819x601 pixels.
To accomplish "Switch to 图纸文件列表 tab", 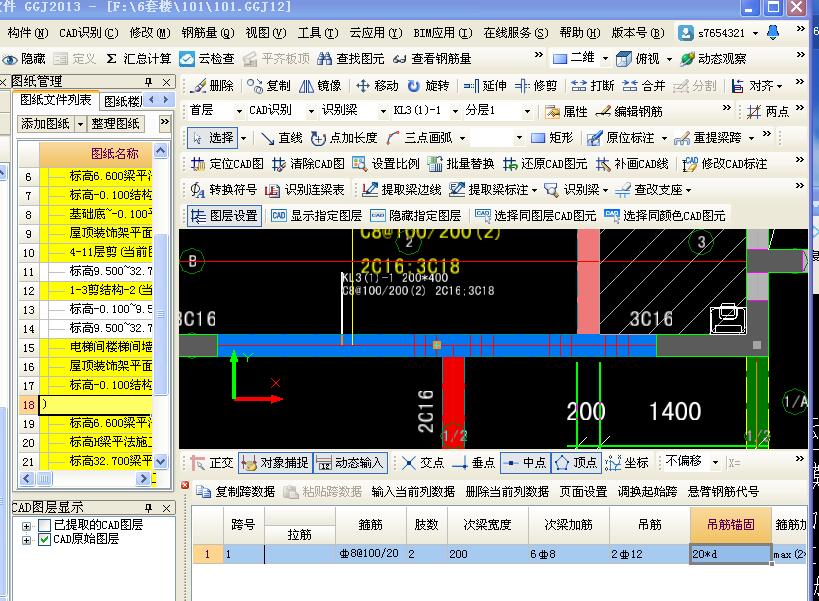I will [x=55, y=100].
